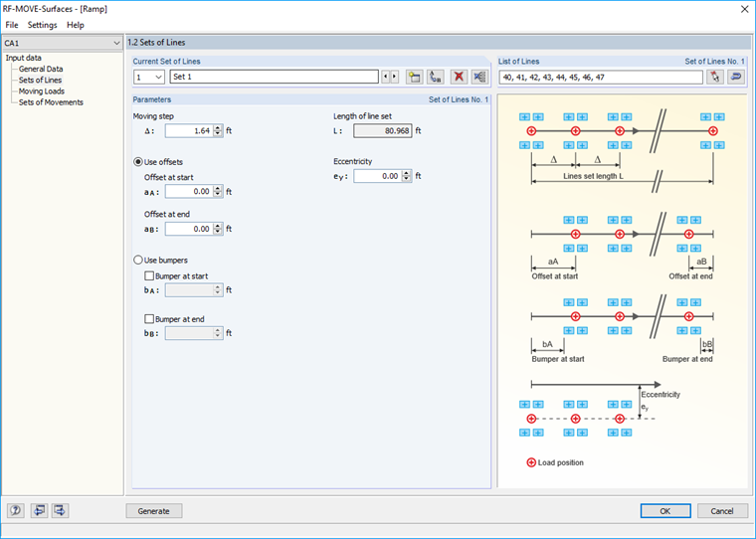Delete all sets of lines icon
This screenshot has width=756, height=539.
coord(479,77)
